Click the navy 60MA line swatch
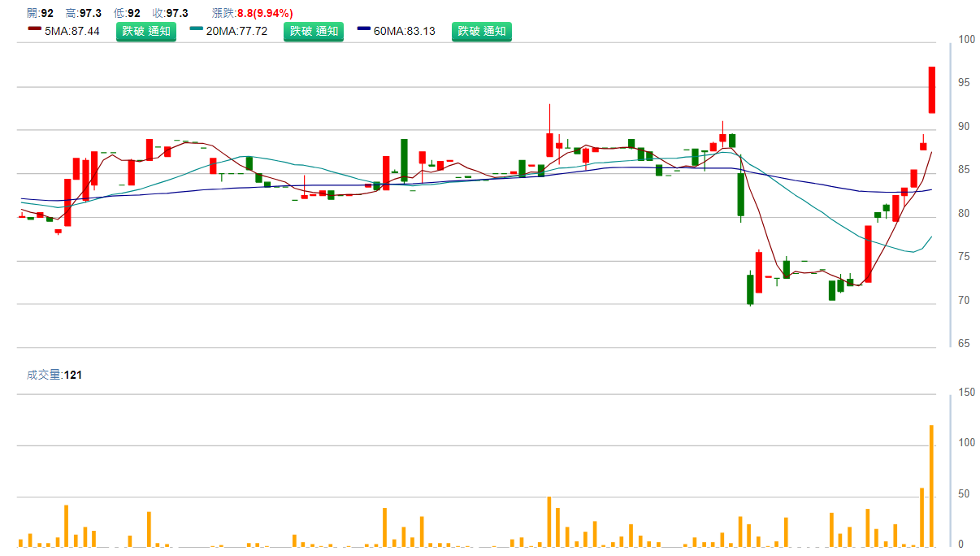Viewport: 980px width, 556px height. coord(364,29)
